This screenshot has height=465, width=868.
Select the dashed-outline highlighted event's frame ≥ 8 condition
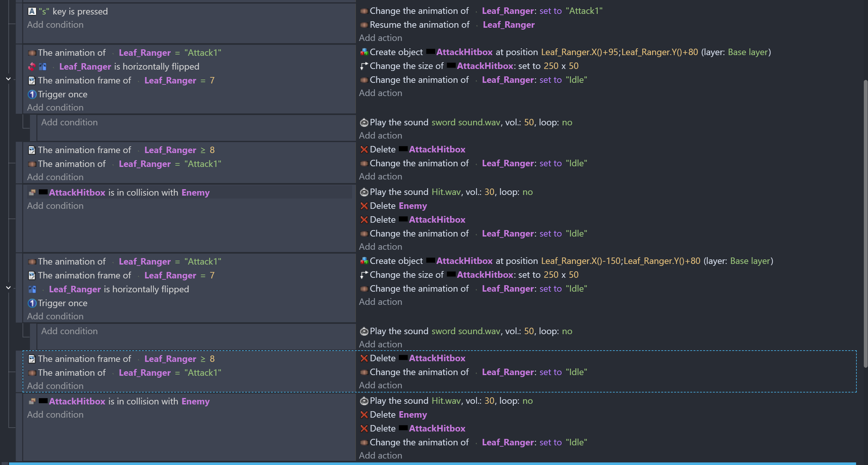[84, 359]
